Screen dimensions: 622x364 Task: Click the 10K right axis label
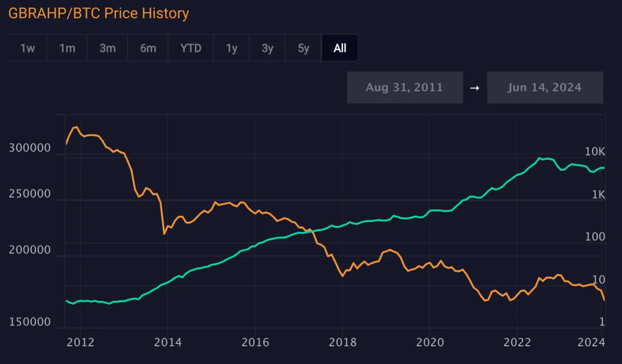click(x=595, y=152)
